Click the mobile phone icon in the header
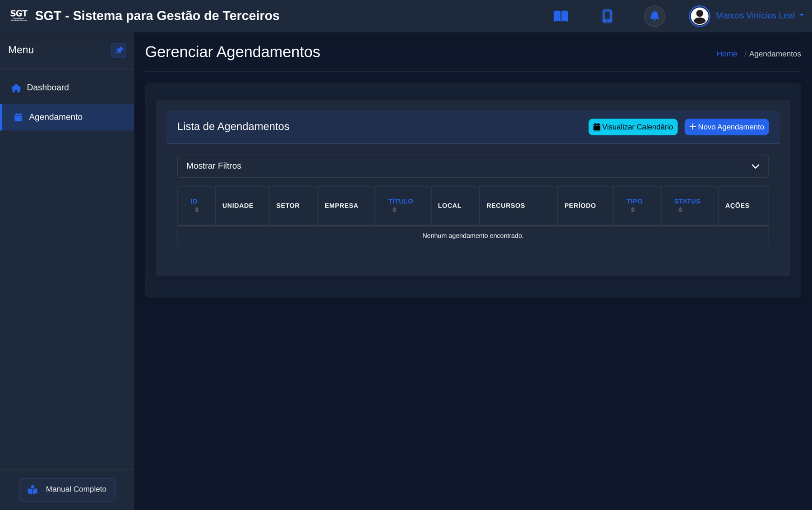 point(607,16)
